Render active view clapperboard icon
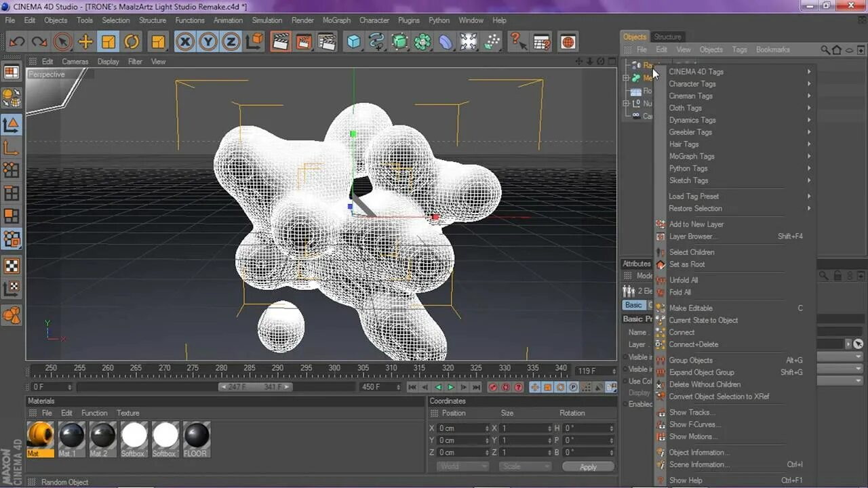The height and width of the screenshot is (488, 868). click(x=280, y=42)
